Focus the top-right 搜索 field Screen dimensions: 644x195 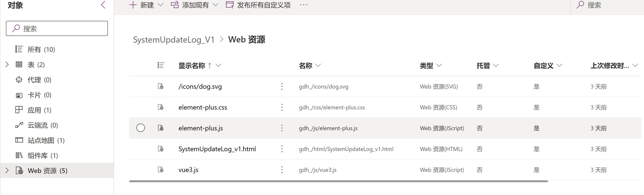point(607,5)
